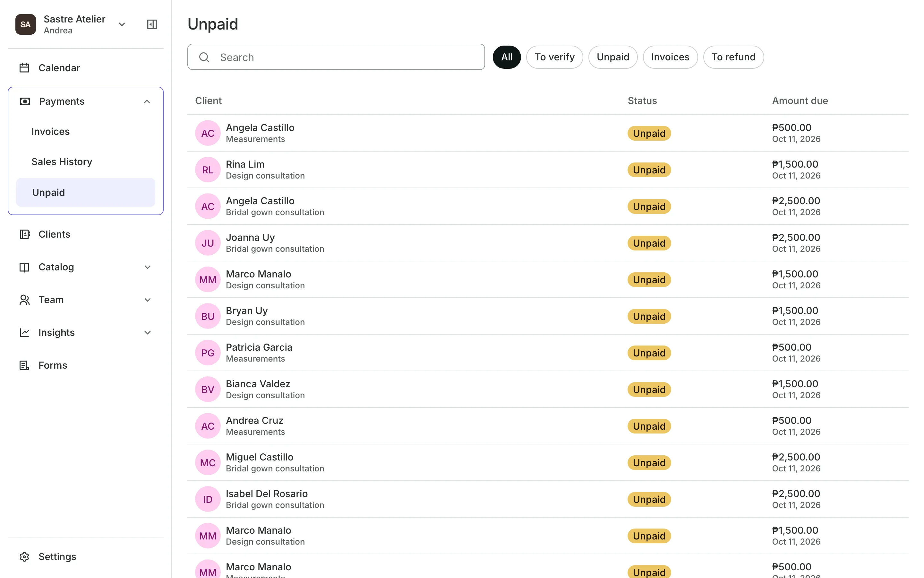Click Rina Lim's ₱1,500.00 amount
This screenshot has width=924, height=578.
pos(795,164)
